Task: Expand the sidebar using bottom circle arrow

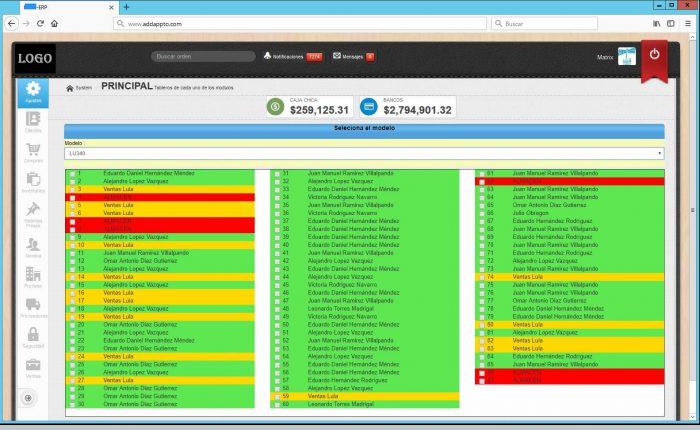Action: coord(28,399)
